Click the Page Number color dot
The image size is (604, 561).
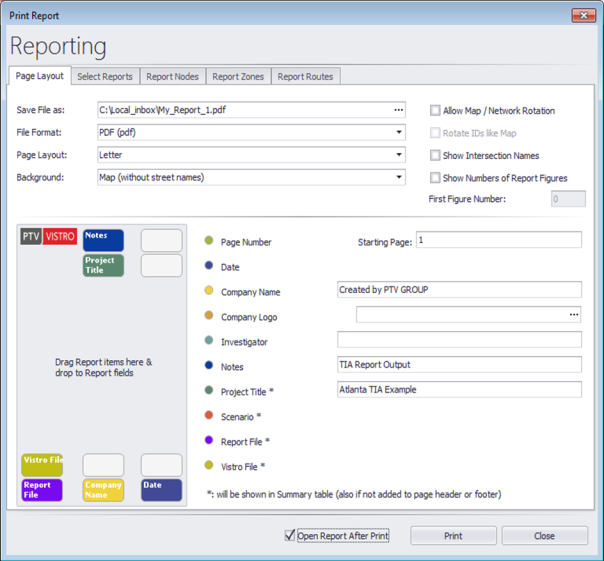click(x=208, y=241)
